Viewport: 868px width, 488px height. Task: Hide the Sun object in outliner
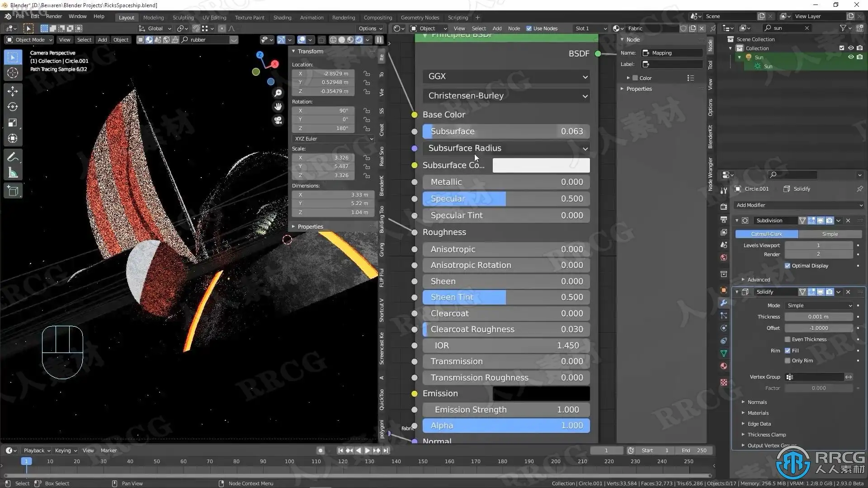850,57
